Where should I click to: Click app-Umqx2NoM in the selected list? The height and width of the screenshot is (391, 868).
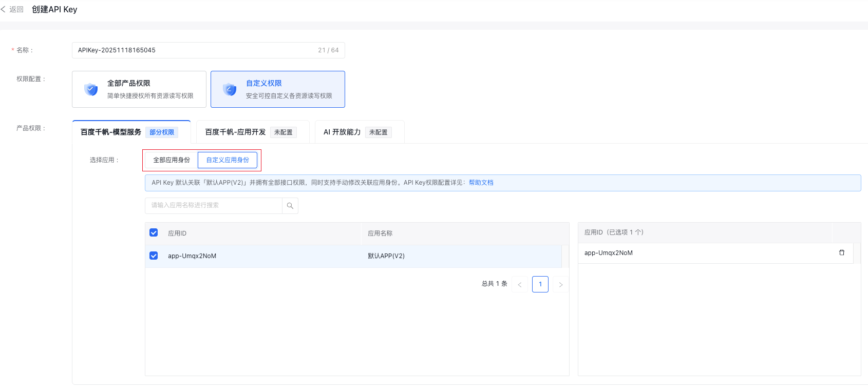pyautogui.click(x=609, y=253)
